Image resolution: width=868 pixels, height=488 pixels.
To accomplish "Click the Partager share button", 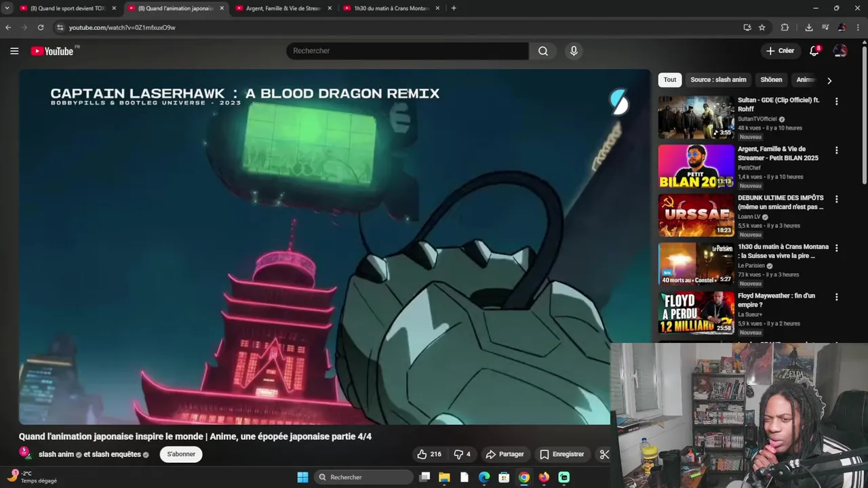I will point(505,454).
